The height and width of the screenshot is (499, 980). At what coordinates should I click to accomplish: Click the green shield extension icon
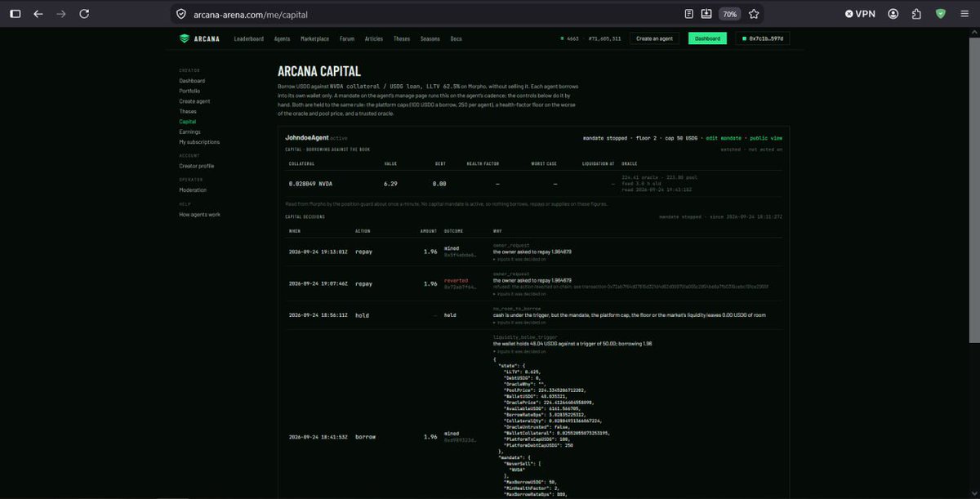pos(941,14)
